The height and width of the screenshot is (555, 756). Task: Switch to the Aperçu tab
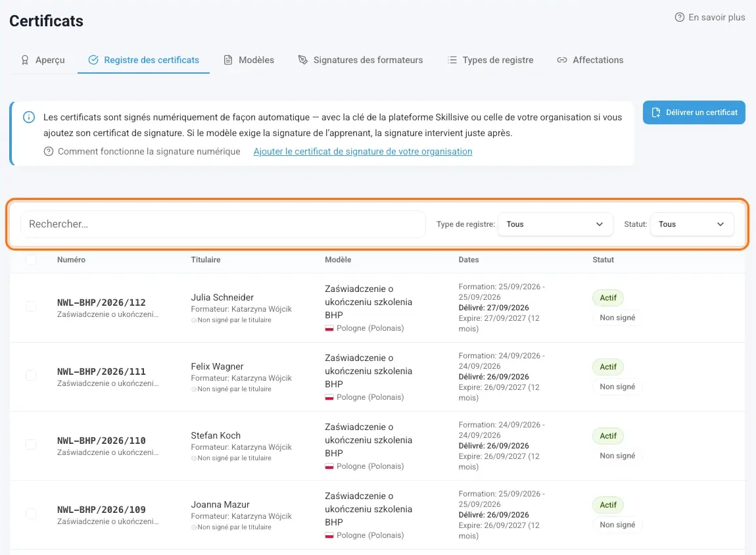(x=43, y=60)
